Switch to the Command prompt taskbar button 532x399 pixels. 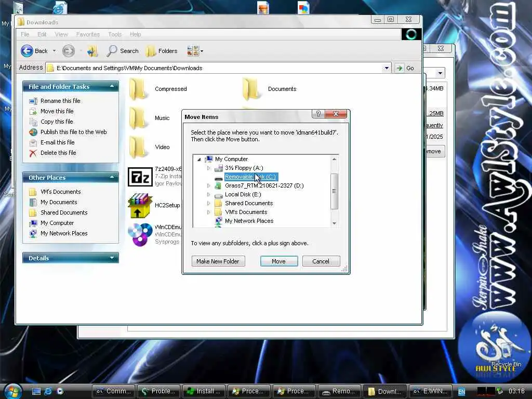tap(114, 391)
